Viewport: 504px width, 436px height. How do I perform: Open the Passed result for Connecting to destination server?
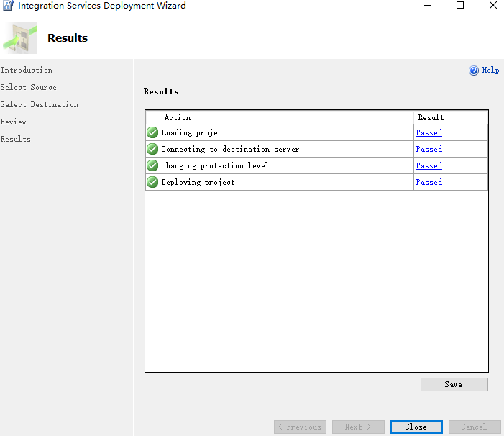tap(429, 149)
